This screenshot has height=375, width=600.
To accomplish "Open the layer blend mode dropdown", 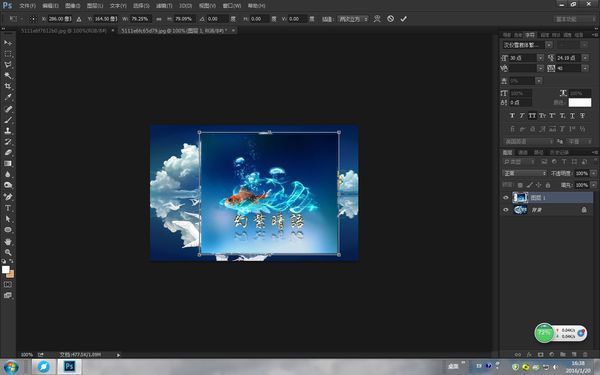I will click(x=524, y=173).
